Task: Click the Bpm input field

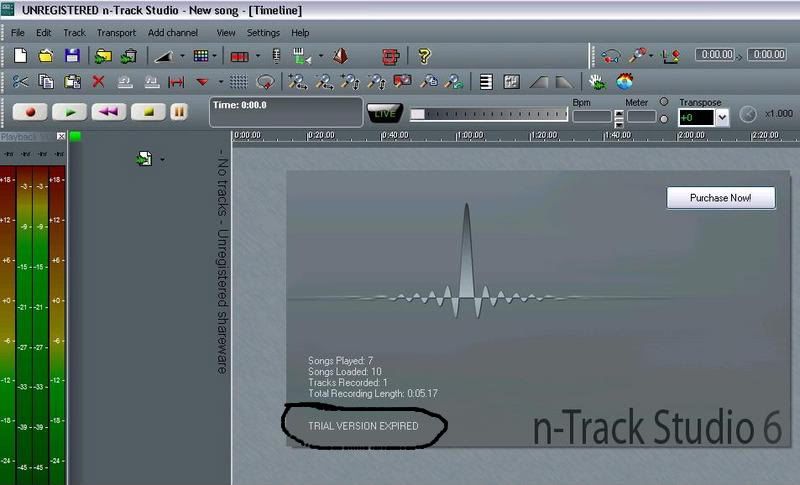Action: click(592, 117)
